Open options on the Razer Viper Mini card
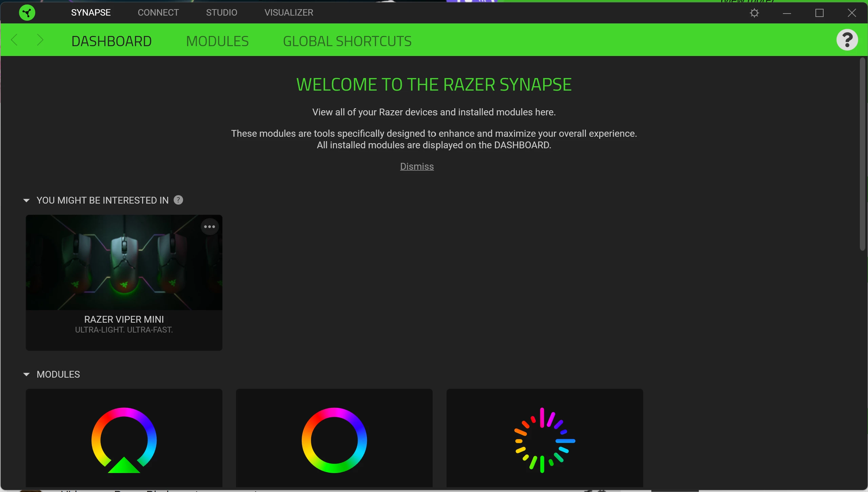The height and width of the screenshot is (492, 868). tap(210, 226)
